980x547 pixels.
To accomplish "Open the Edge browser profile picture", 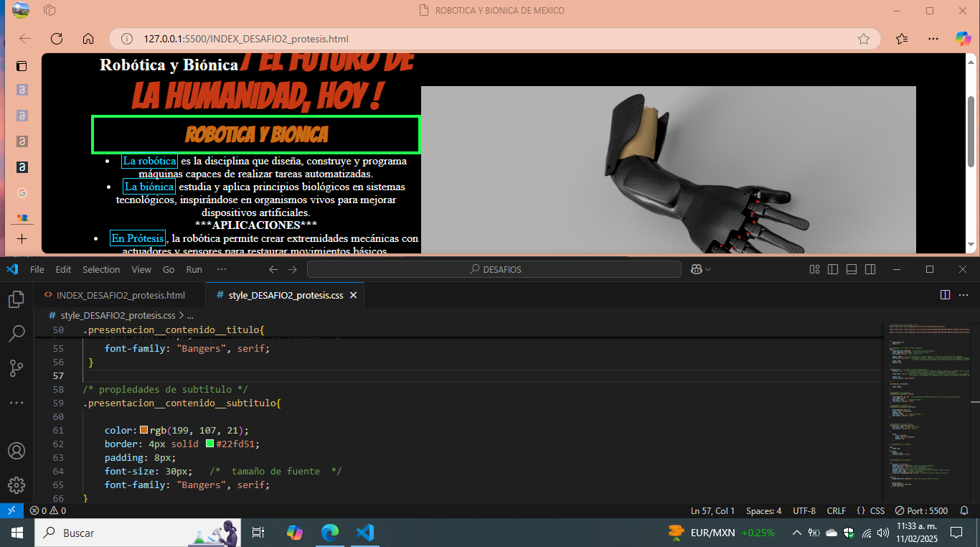I will pos(21,11).
